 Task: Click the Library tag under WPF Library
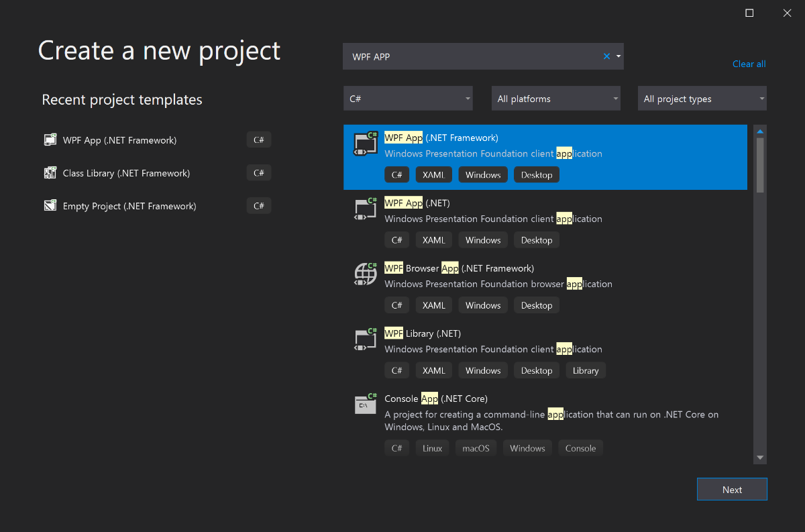(586, 370)
